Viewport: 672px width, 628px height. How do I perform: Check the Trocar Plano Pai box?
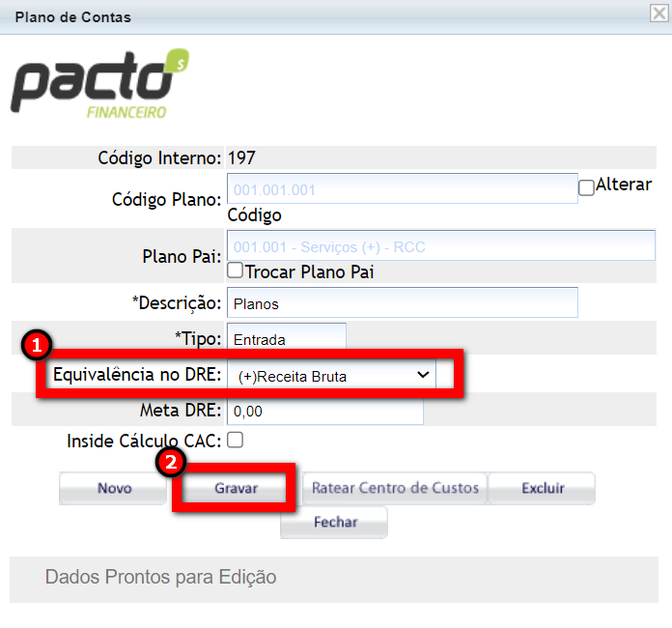pos(235,271)
